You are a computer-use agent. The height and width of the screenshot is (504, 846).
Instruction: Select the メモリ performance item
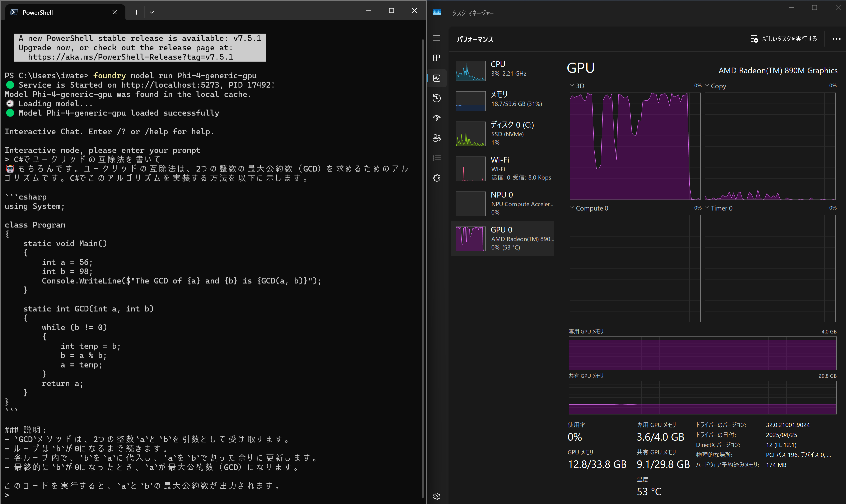point(502,101)
